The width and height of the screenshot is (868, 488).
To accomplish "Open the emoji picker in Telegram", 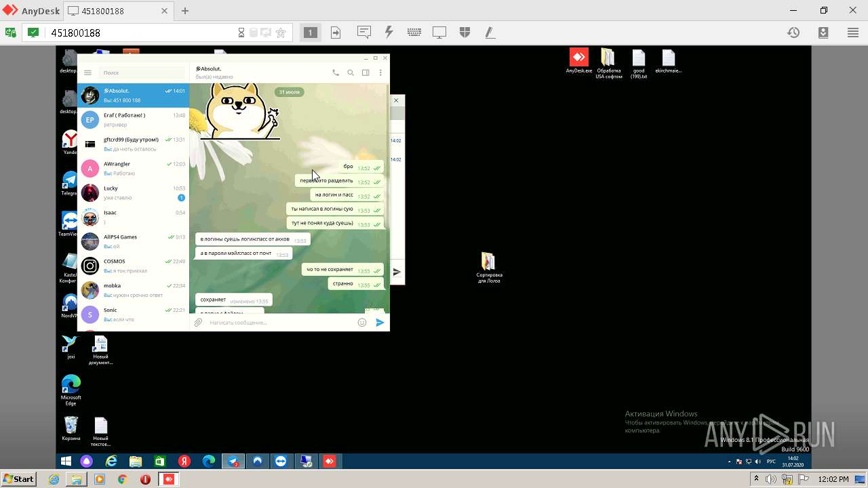I will (x=362, y=323).
